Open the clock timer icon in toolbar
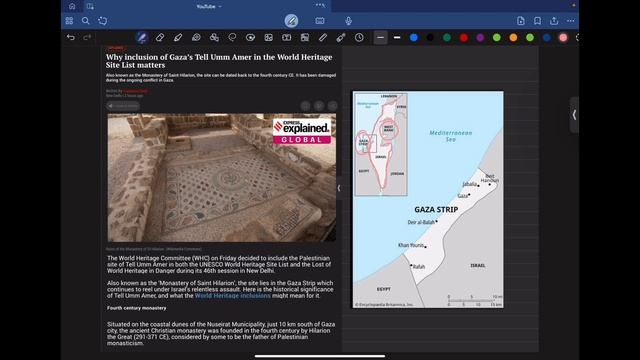Image resolution: width=640 pixels, height=360 pixels. [359, 38]
